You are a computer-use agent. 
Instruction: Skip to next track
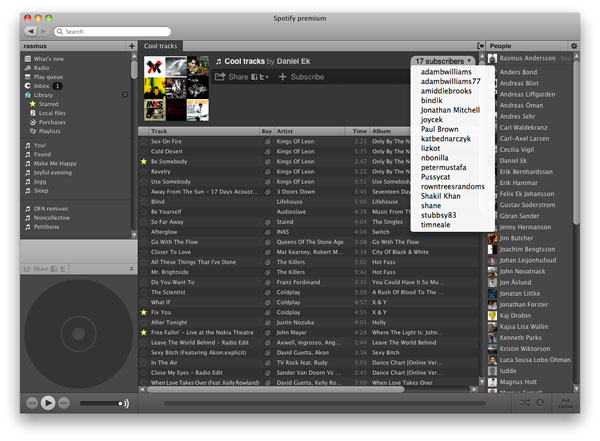point(64,403)
